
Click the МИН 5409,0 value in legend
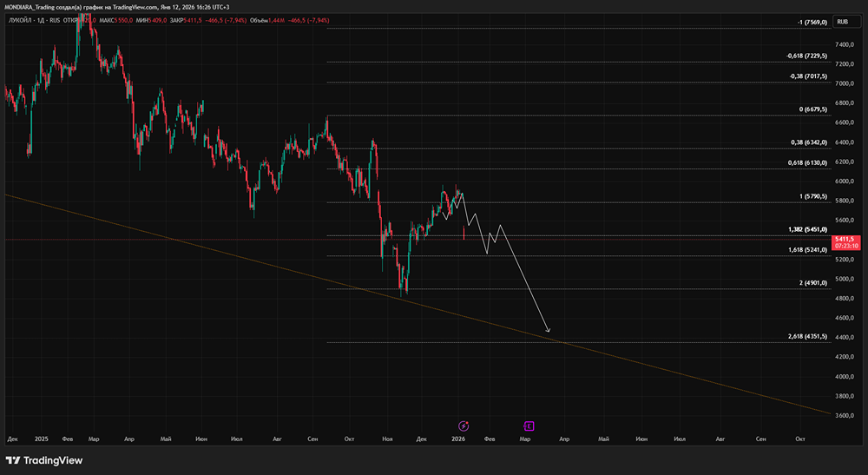coord(151,21)
